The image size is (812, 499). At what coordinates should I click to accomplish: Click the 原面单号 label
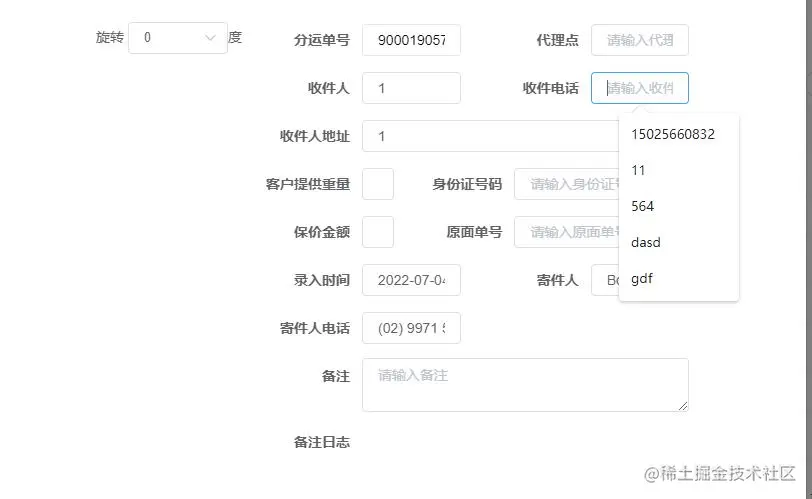click(x=474, y=232)
